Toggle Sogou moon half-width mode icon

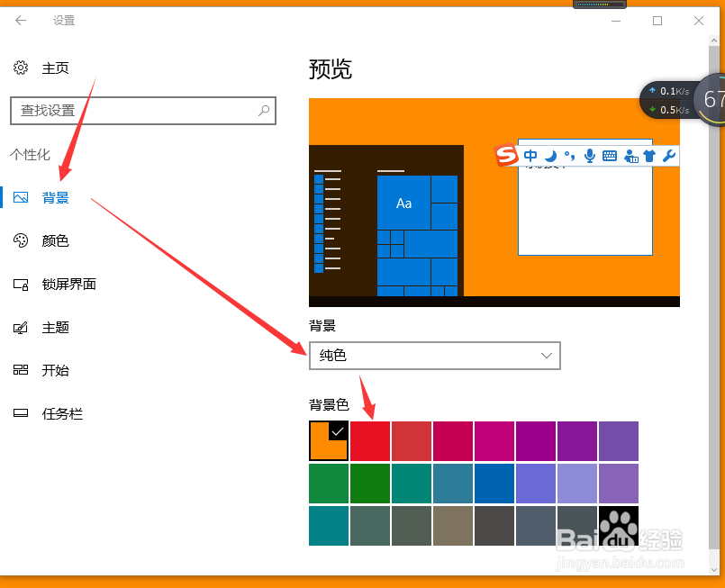point(550,156)
